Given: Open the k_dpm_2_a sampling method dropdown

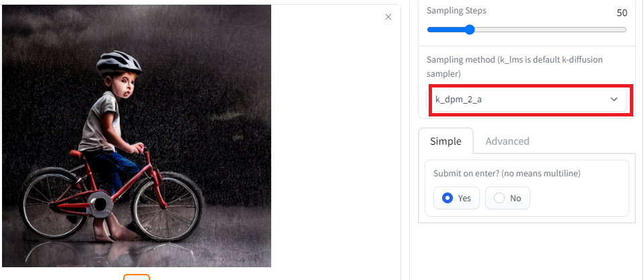Looking at the screenshot, I should pos(528,100).
